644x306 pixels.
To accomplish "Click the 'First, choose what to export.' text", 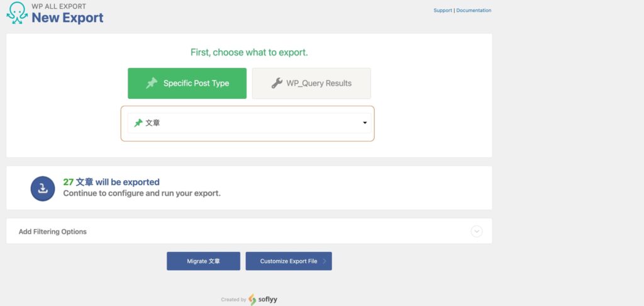I will (x=249, y=53).
